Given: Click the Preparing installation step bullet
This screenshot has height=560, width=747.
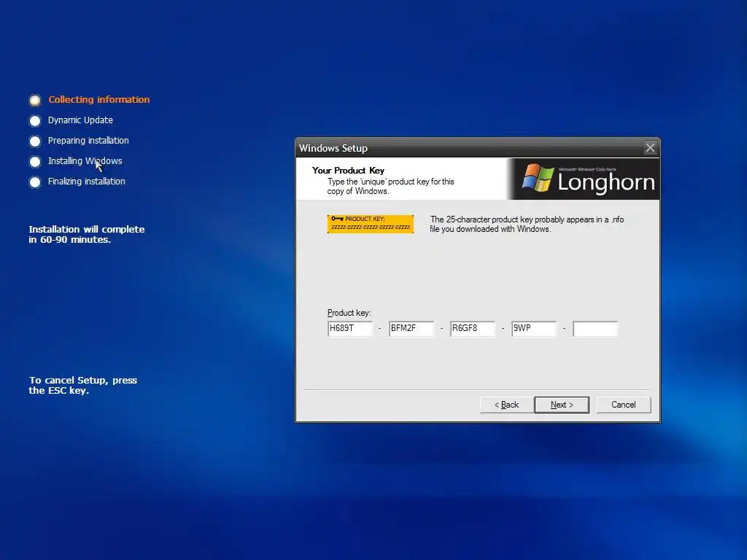Looking at the screenshot, I should pos(35,141).
